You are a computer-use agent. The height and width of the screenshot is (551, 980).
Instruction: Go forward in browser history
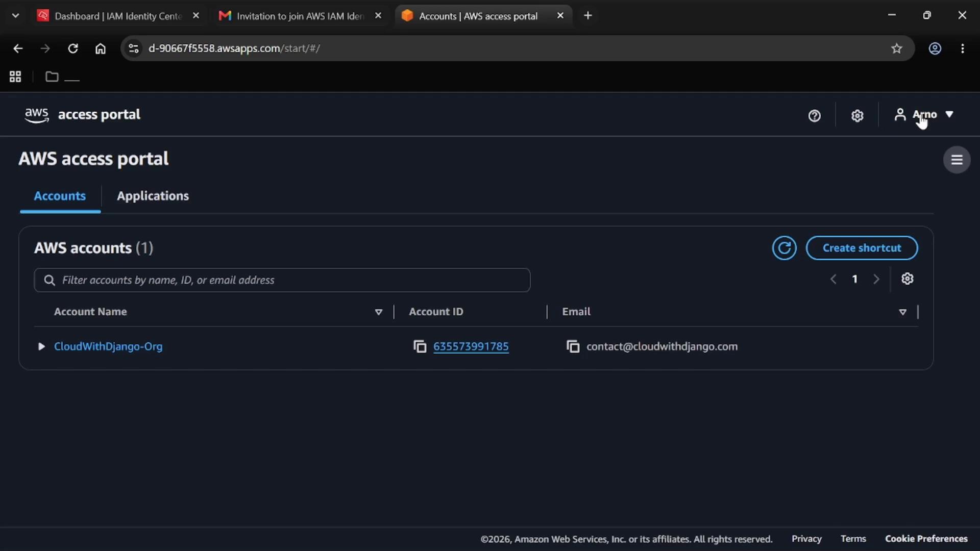(x=45, y=48)
